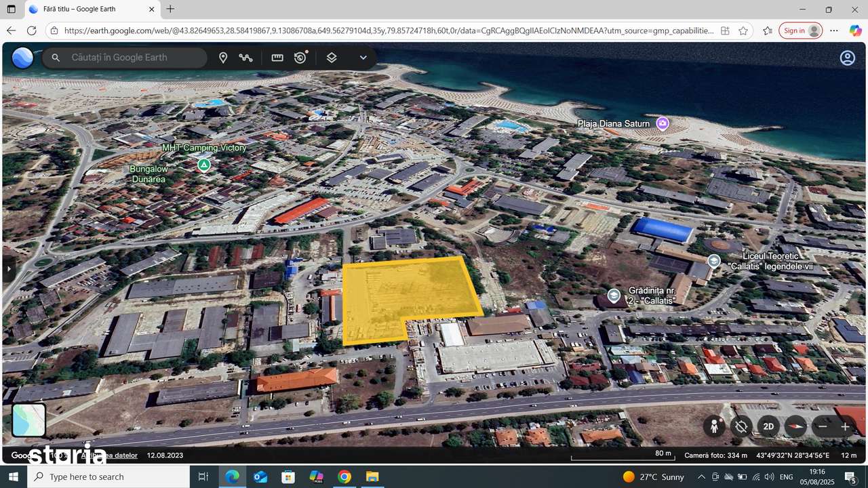Screen dimensions: 868x488
Task: Zoom out with the minus button
Action: [x=823, y=426]
